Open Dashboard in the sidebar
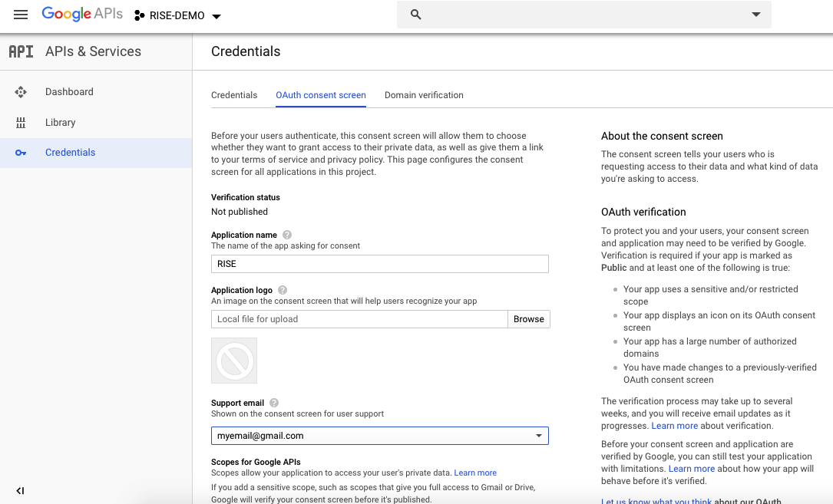This screenshot has width=833, height=504. pyautogui.click(x=96, y=92)
